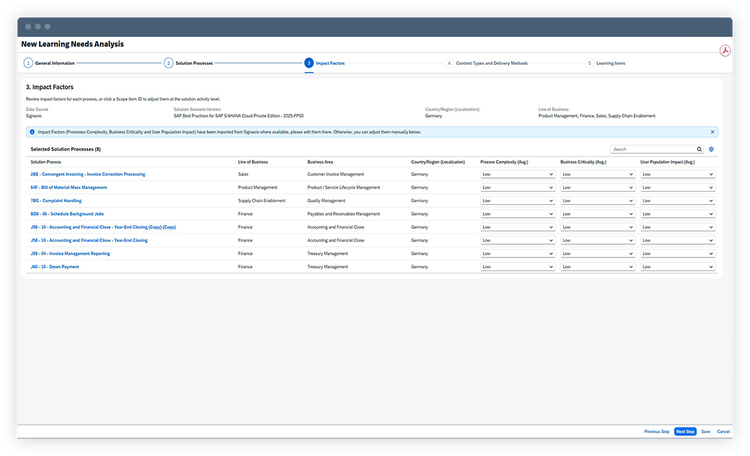Screen dimensions: 750x456
Task: Open Process Complexity dropdown for 2BE row
Action: [518, 174]
